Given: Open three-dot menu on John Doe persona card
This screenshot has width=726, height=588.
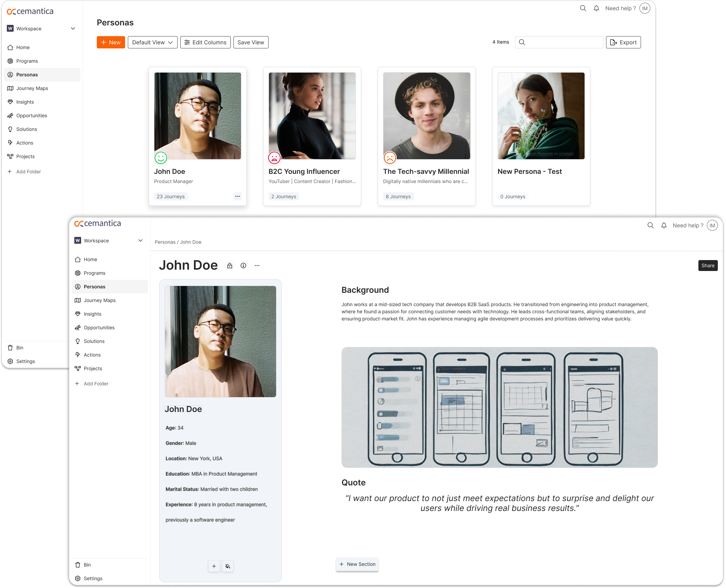Looking at the screenshot, I should point(238,196).
